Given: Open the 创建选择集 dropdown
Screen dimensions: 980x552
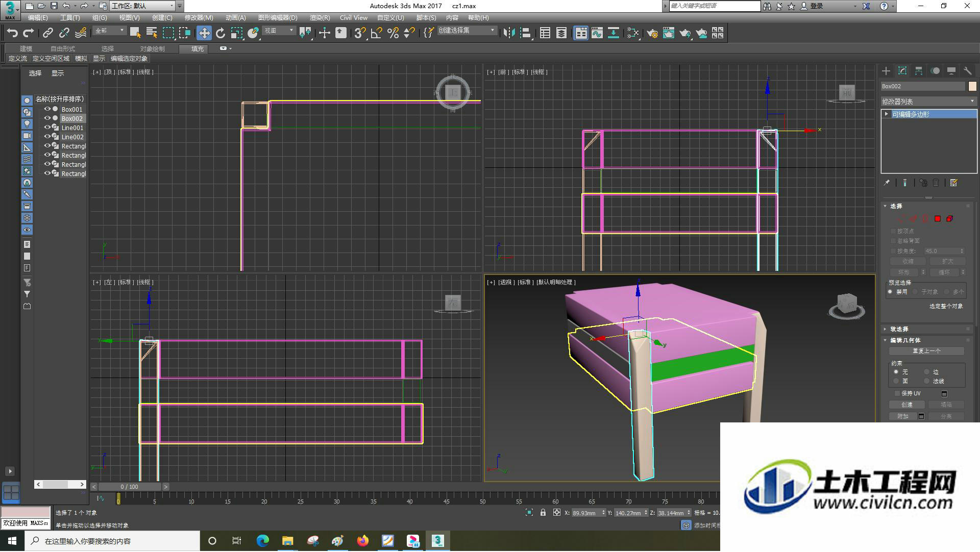Looking at the screenshot, I should (x=467, y=31).
